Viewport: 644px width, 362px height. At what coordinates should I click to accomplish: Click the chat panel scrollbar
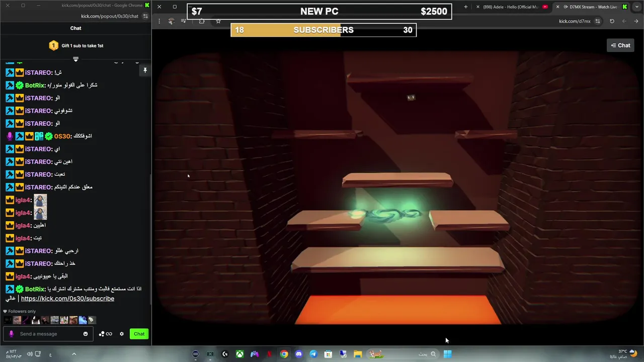click(x=150, y=239)
